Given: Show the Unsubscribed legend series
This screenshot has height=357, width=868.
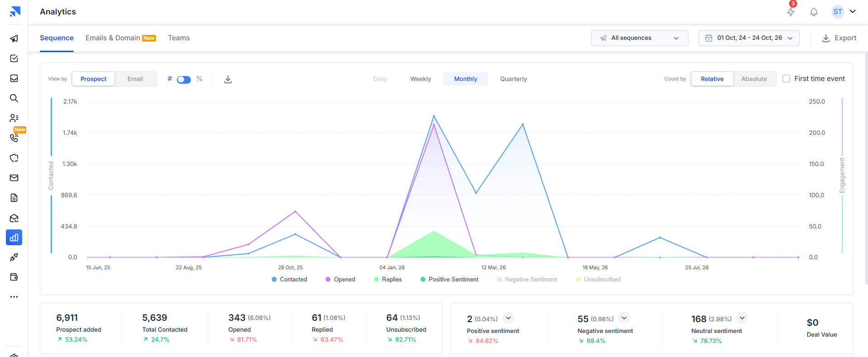Looking at the screenshot, I should [598, 280].
